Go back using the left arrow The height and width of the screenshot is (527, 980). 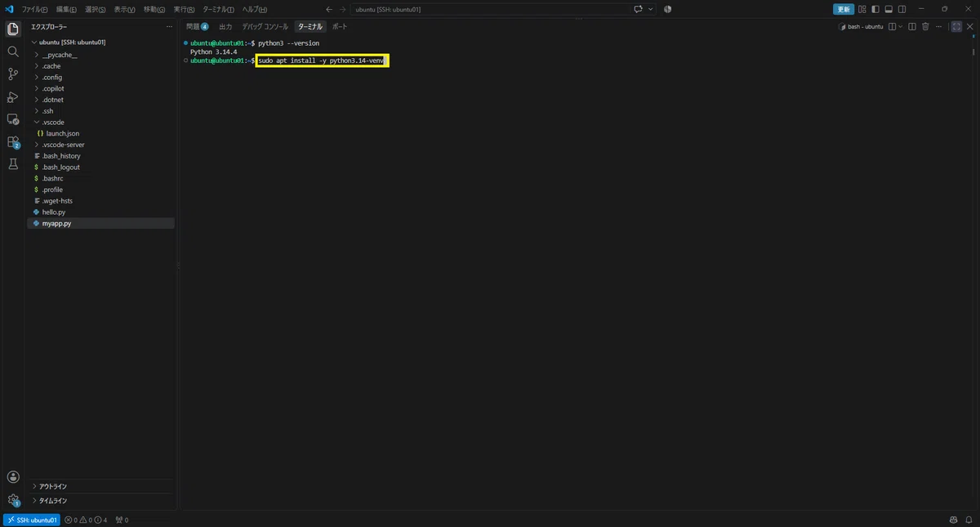point(328,9)
